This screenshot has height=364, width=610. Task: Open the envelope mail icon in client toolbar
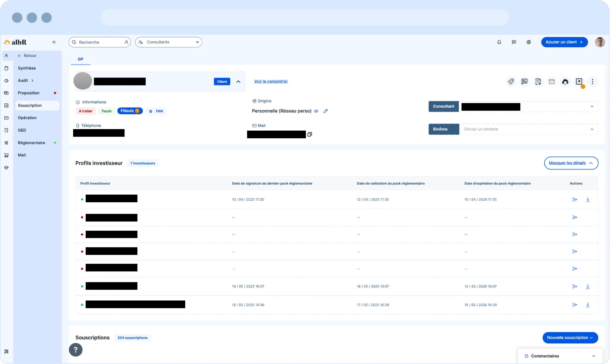[551, 81]
